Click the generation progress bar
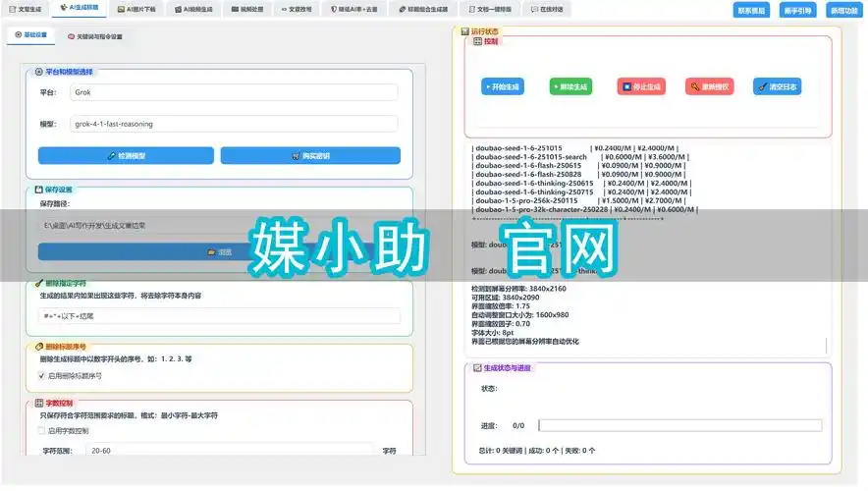This screenshot has height=491, width=868. coord(680,425)
